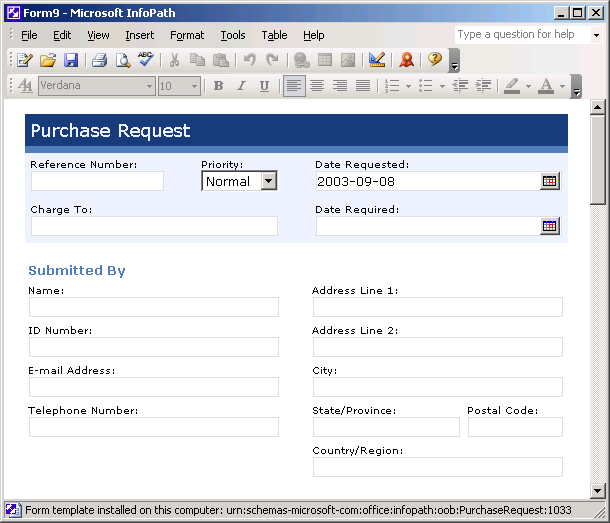The width and height of the screenshot is (610, 523).
Task: Set Justify paragraph alignment
Action: [363, 86]
